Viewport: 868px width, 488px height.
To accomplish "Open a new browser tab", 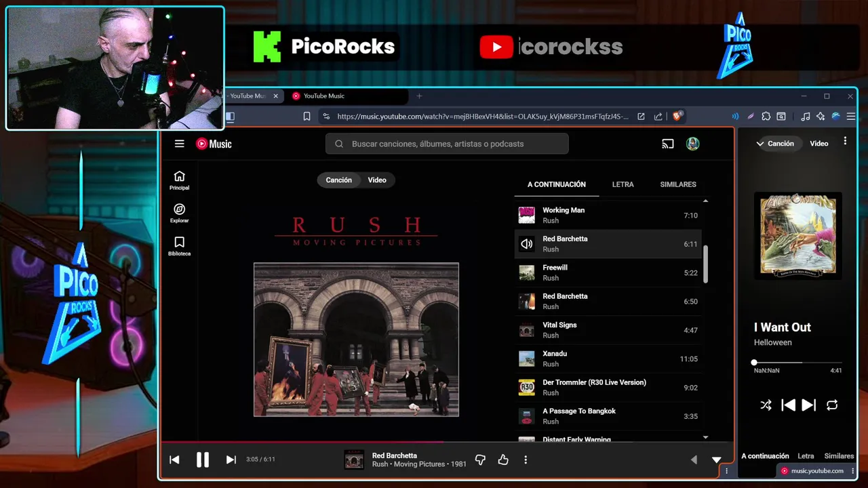I will [419, 96].
